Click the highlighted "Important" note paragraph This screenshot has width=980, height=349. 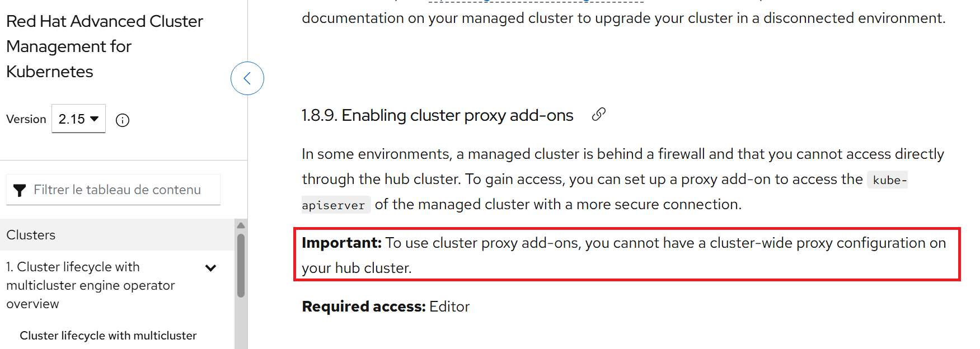coord(623,255)
